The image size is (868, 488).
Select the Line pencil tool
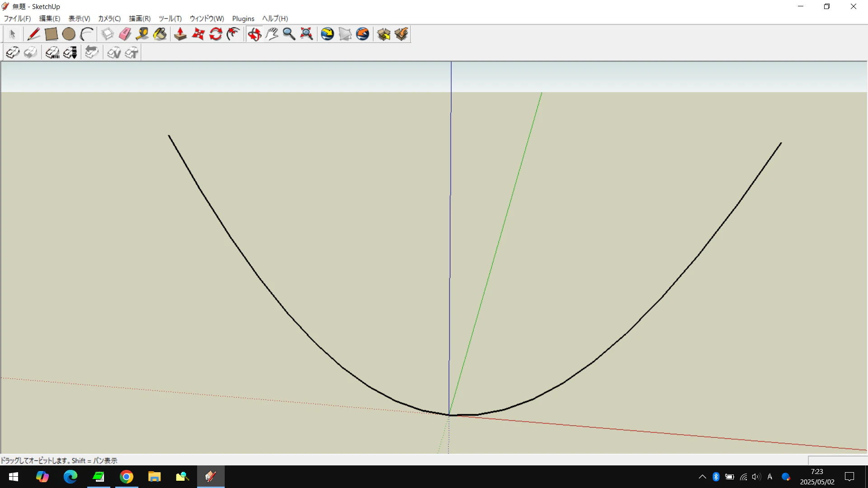pyautogui.click(x=33, y=34)
